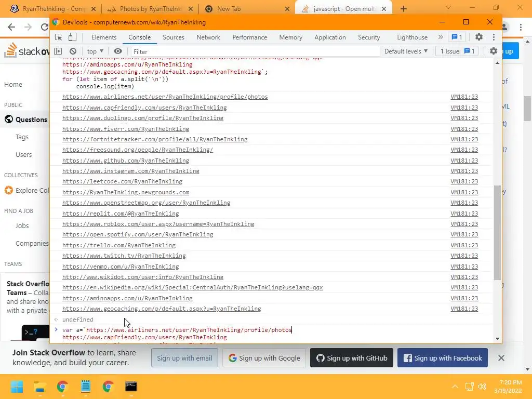Open Jobs in the Stack Overflow sidebar
The image size is (532, 399).
point(22,226)
